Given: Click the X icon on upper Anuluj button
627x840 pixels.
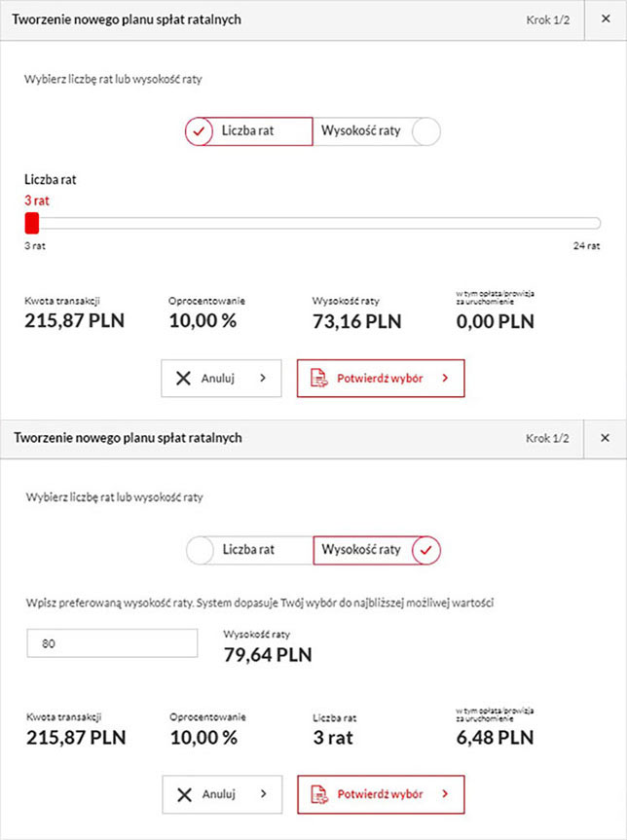Looking at the screenshot, I should [x=183, y=379].
